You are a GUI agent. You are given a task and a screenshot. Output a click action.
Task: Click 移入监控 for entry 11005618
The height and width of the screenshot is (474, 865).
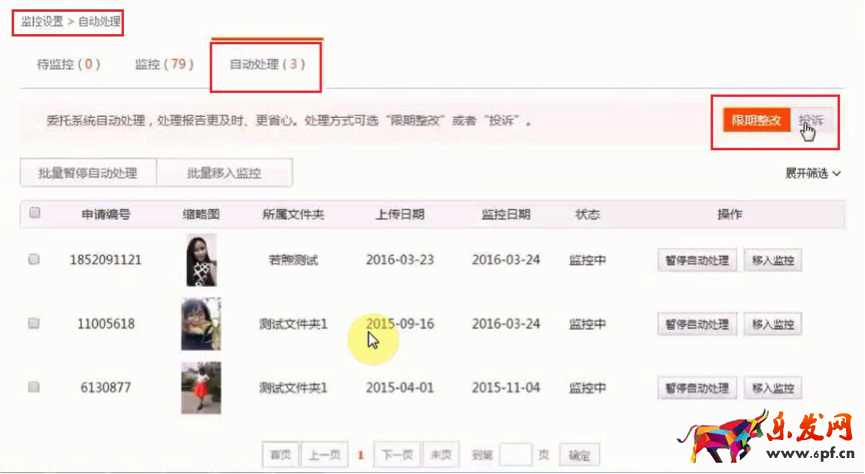pyautogui.click(x=773, y=325)
